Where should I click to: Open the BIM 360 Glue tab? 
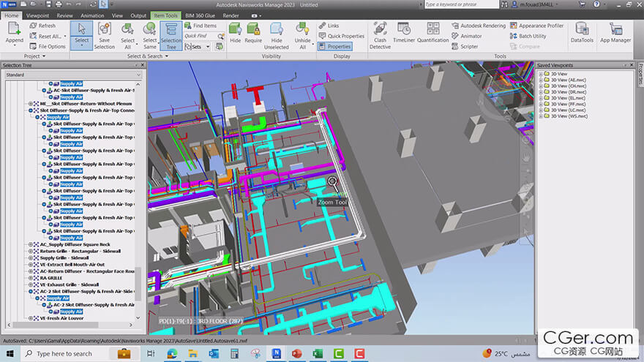(x=200, y=15)
